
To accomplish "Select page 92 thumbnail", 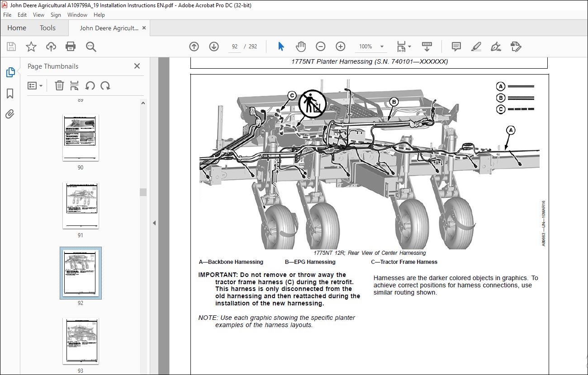I will pyautogui.click(x=81, y=273).
